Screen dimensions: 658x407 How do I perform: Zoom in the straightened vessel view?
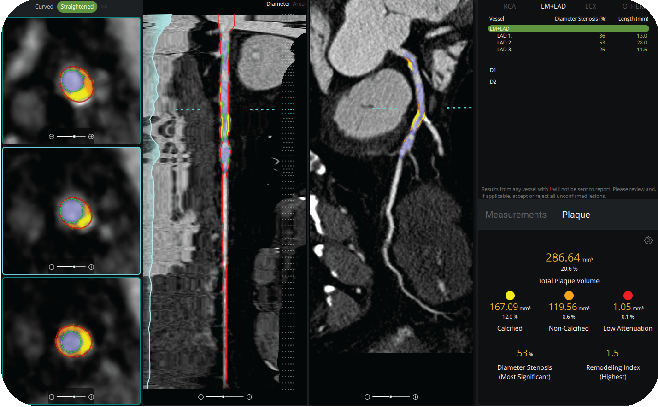click(249, 397)
